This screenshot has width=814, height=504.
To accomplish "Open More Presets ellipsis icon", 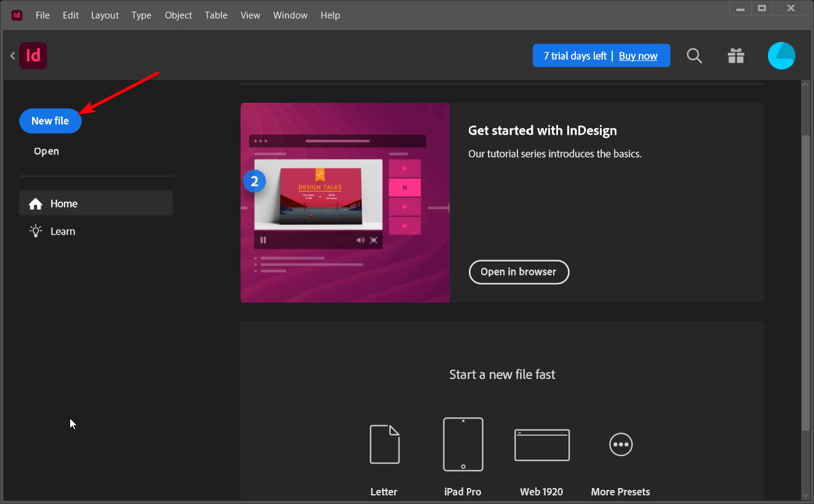I will tap(620, 444).
